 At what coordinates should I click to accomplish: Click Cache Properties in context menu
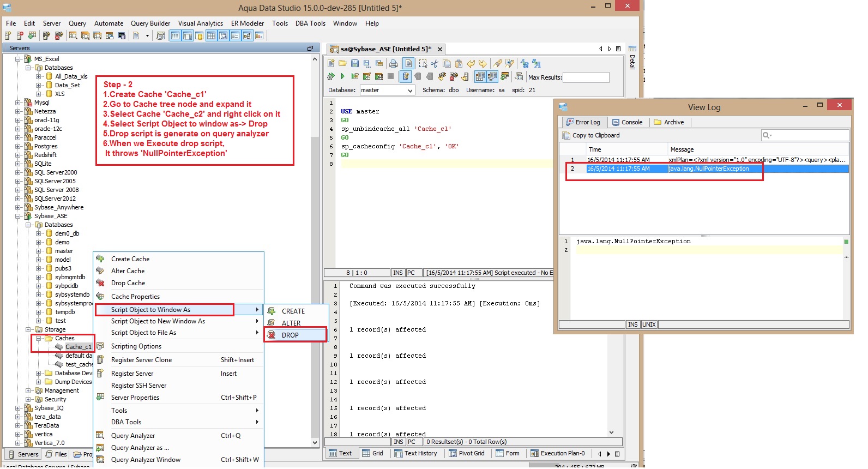click(x=136, y=297)
